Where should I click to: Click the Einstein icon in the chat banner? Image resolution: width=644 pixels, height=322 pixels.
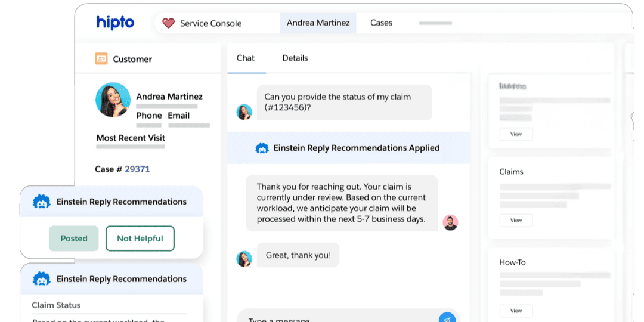tap(262, 148)
